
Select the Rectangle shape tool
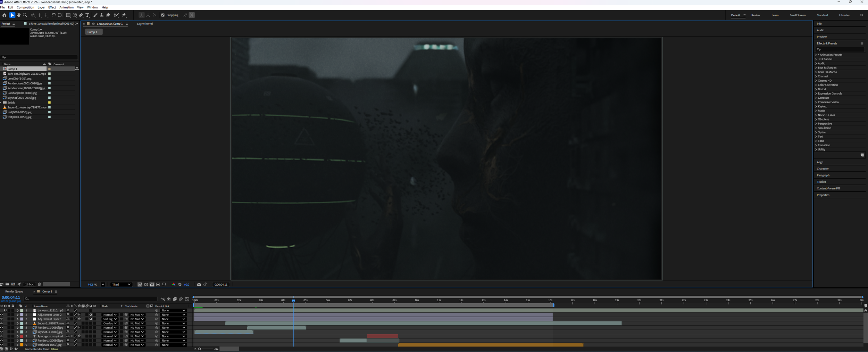click(x=68, y=15)
